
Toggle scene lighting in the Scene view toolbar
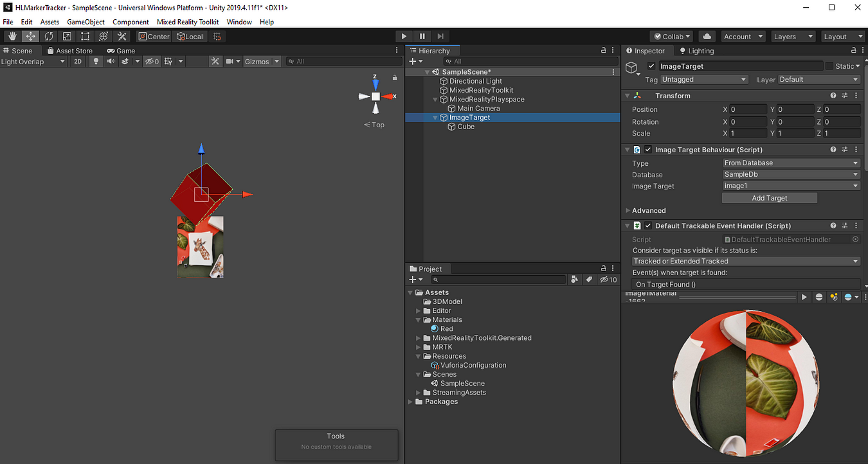pyautogui.click(x=95, y=61)
